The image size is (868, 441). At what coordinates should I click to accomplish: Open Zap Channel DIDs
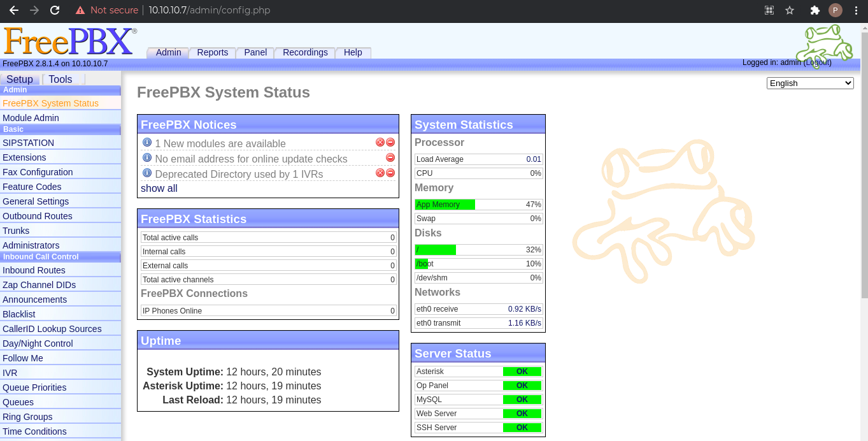(x=60, y=285)
